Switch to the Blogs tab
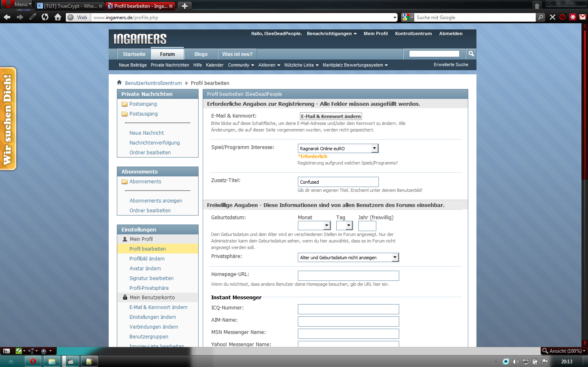The image size is (588, 367). 201,54
